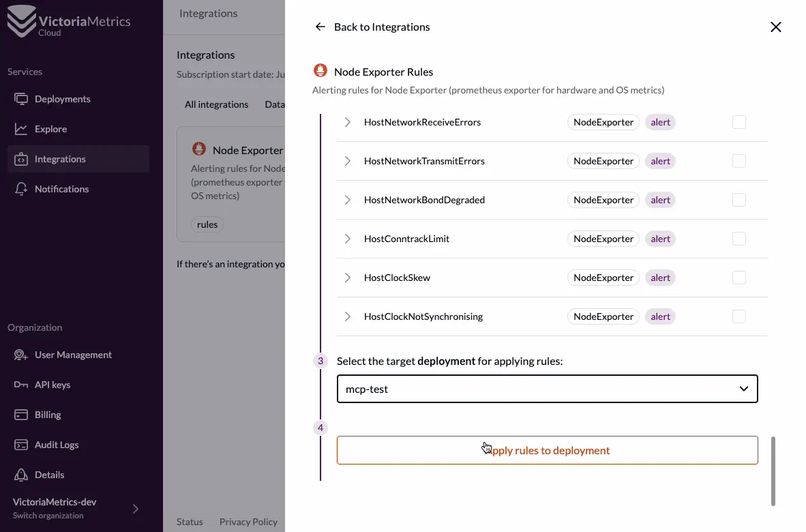Click the Notifications bell icon
This screenshot has width=806, height=532.
(21, 189)
